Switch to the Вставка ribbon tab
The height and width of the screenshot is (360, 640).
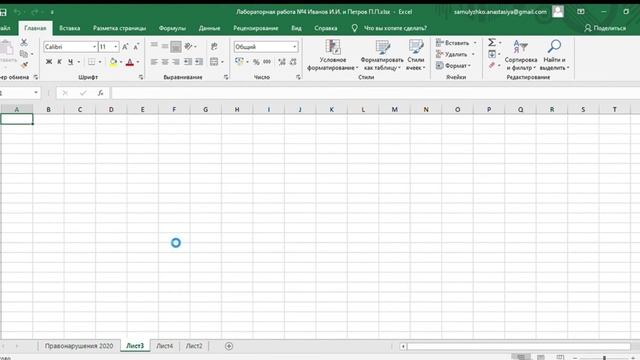coord(69,28)
